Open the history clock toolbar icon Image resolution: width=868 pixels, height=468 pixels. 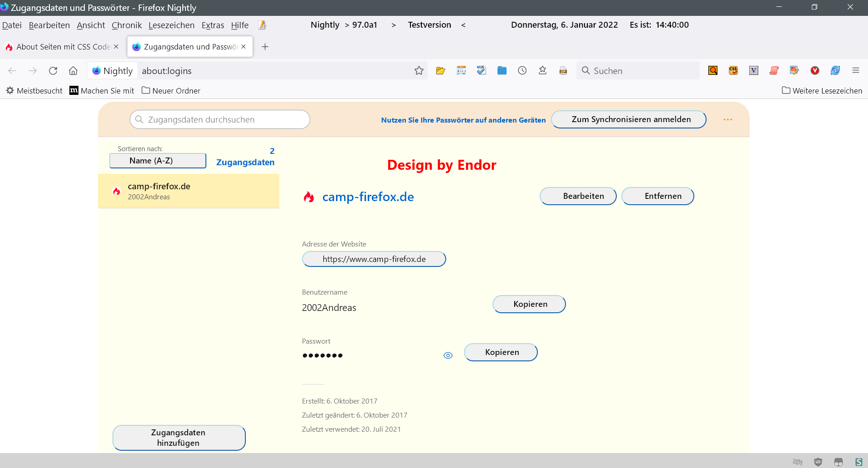pos(522,70)
